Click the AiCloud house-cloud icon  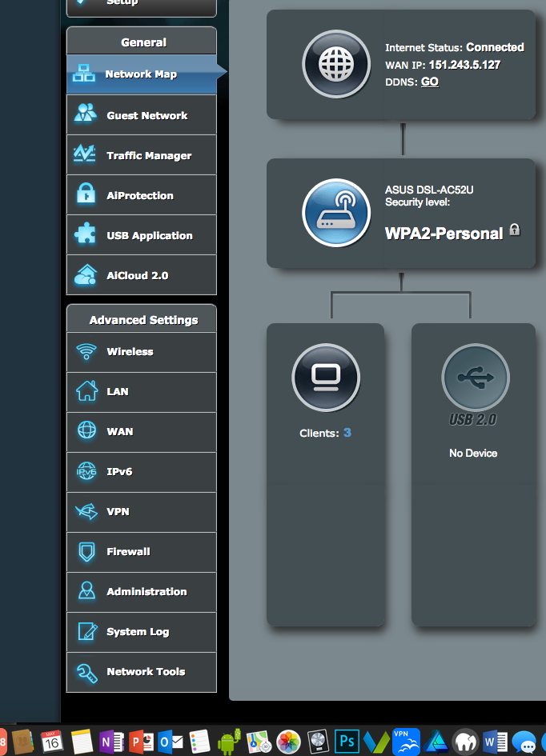[86, 274]
